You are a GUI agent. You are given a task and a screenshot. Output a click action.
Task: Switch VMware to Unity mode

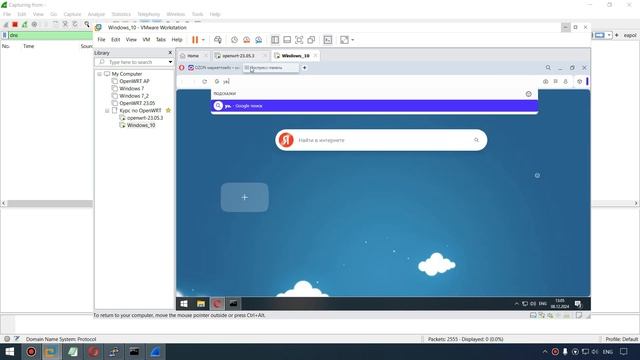[x=311, y=40]
